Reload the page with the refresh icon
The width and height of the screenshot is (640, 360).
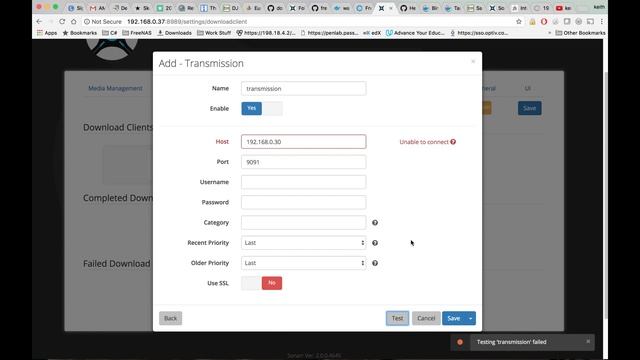point(62,21)
